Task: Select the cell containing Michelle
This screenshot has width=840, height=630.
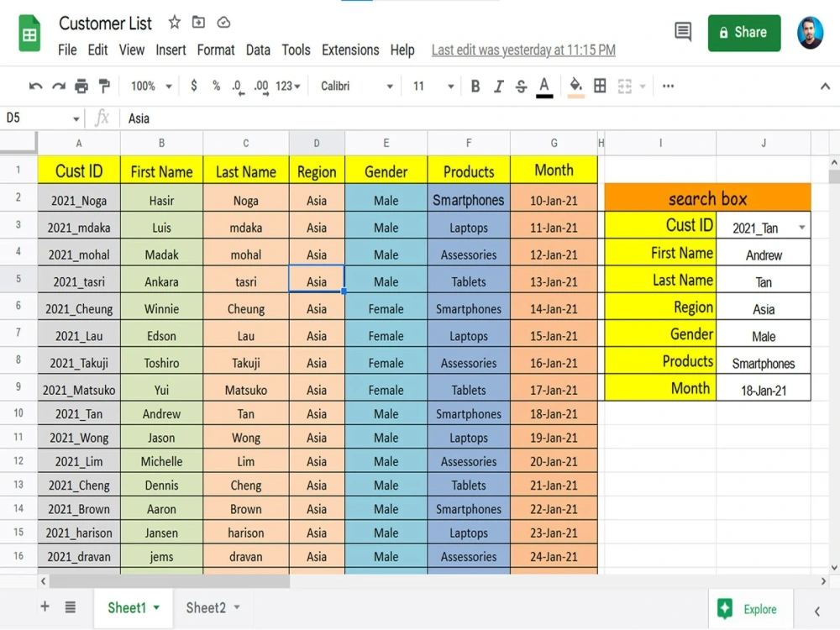Action: [161, 461]
